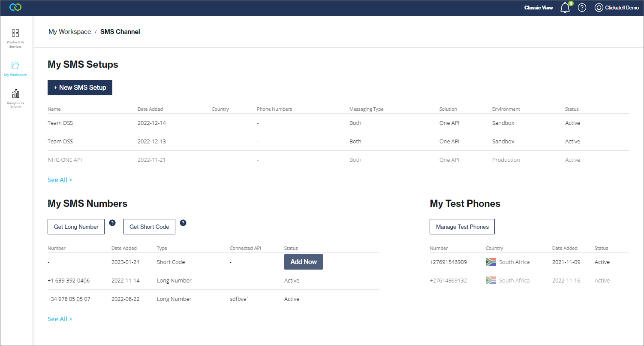Screen dimensions: 644x346
Task: Open NHG ONE API setup row
Action: click(x=338, y=160)
